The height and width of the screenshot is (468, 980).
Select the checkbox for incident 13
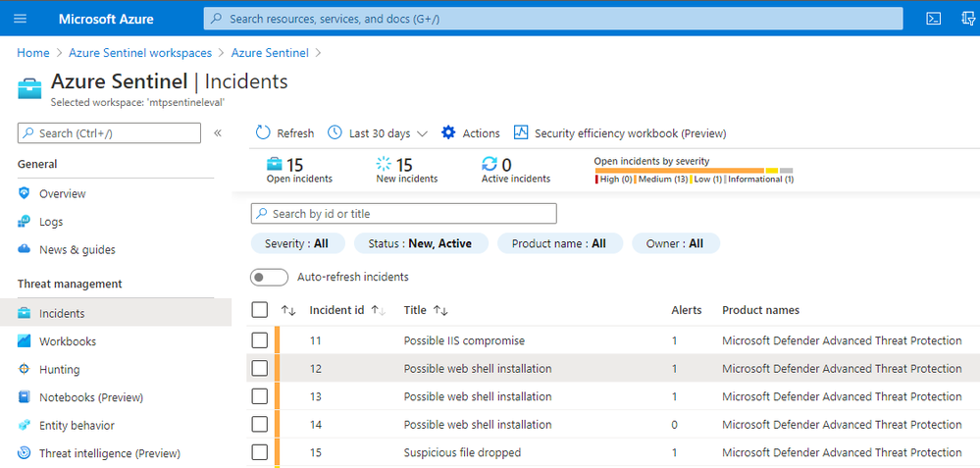259,396
